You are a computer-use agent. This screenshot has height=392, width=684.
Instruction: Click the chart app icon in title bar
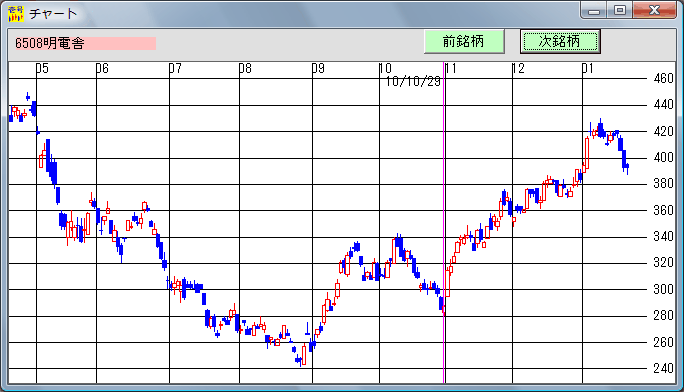click(x=16, y=14)
